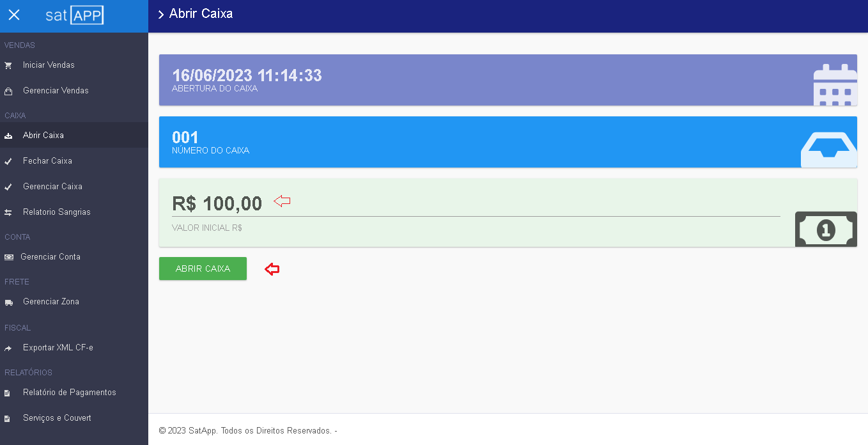Click the calendar icon in the date card

[834, 84]
